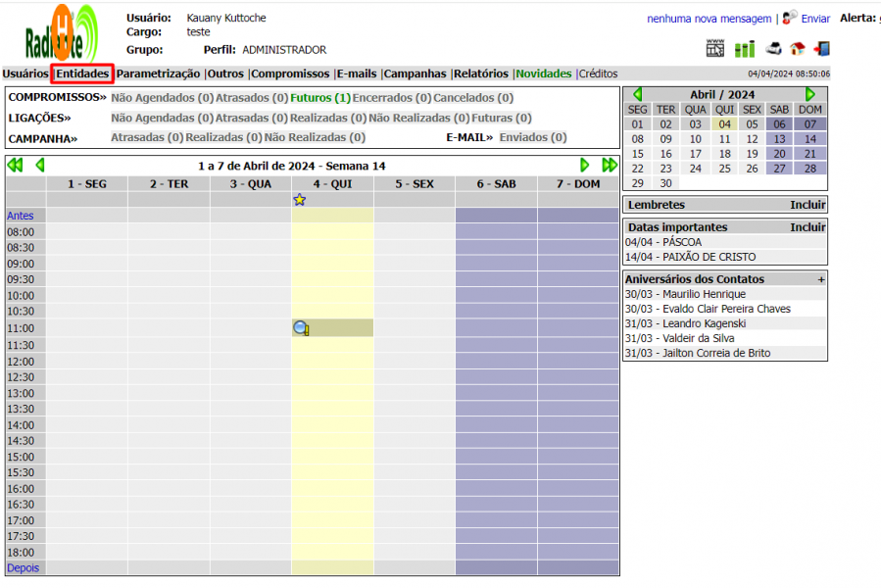Click the Futuros (1) appointments link

[320, 98]
